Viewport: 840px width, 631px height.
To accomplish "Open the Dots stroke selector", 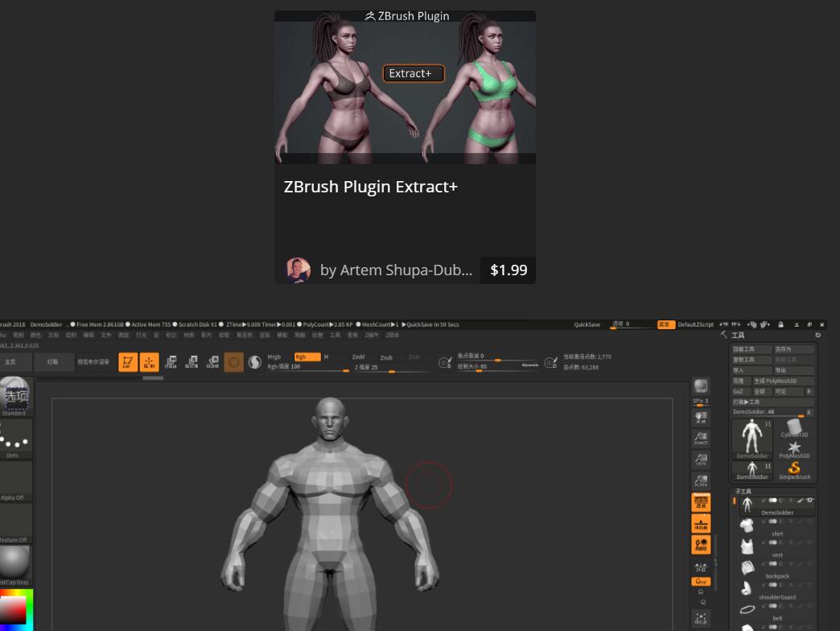I will click(x=15, y=439).
